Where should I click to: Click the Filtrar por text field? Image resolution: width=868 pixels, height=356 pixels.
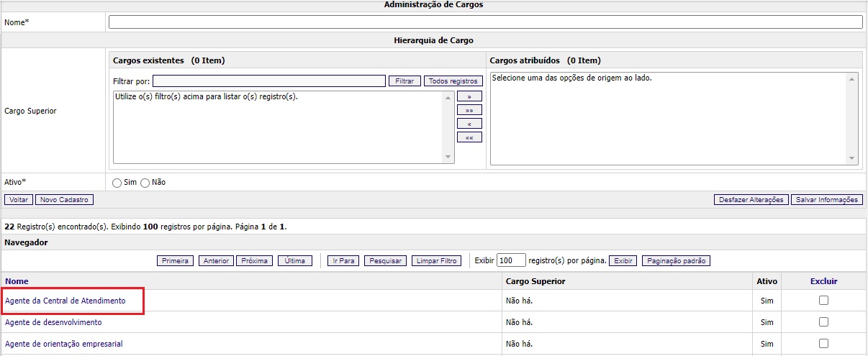click(x=268, y=81)
